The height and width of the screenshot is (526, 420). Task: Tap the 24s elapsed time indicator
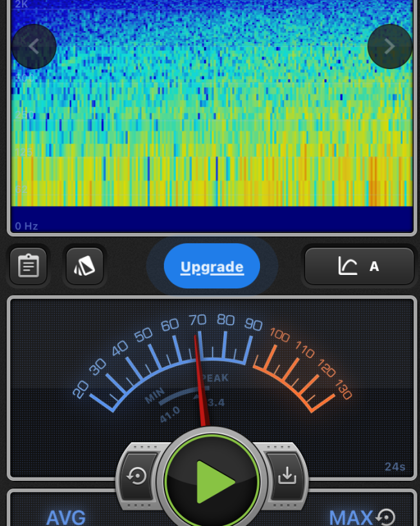pyautogui.click(x=393, y=467)
